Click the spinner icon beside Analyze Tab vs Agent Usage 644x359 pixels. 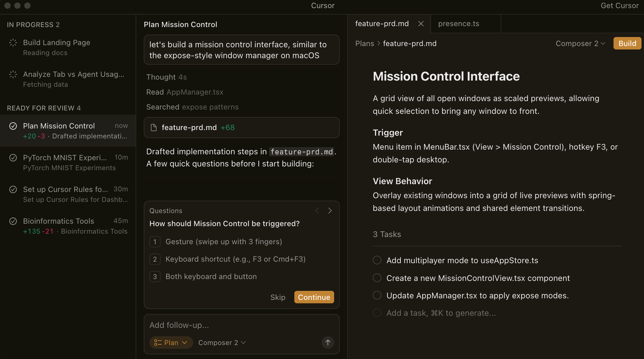click(13, 74)
